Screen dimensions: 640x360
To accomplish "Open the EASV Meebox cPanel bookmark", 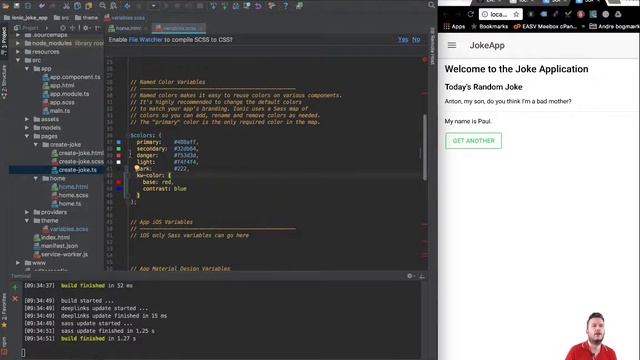I will pyautogui.click(x=545, y=27).
